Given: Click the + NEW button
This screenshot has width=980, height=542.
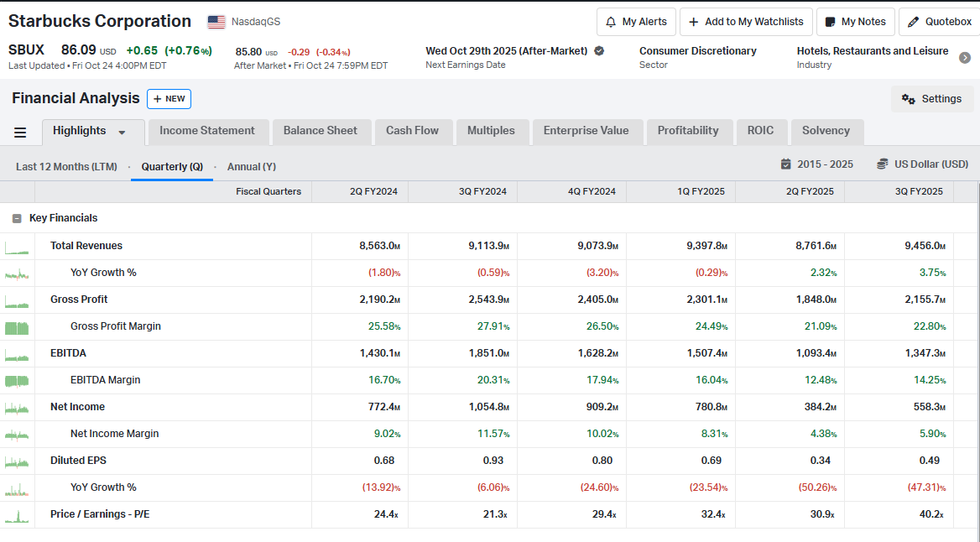Looking at the screenshot, I should point(169,99).
